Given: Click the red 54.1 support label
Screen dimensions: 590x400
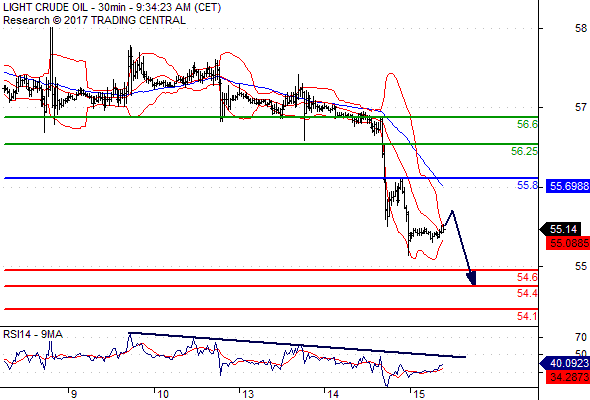Looking at the screenshot, I should pos(527,316).
